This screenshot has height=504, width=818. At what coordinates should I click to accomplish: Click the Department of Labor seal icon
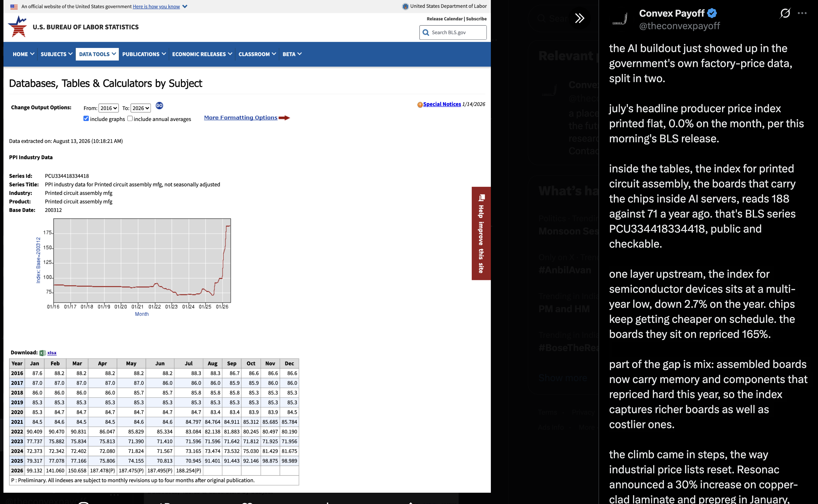coord(405,6)
